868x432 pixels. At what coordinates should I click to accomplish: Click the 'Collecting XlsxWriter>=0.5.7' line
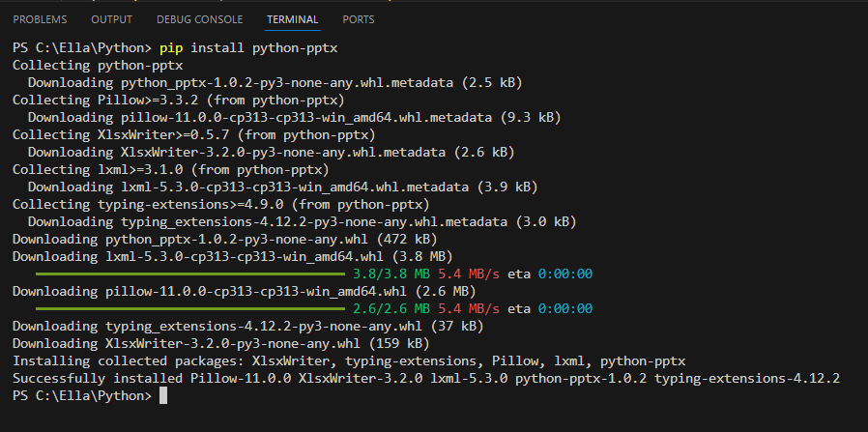click(193, 135)
